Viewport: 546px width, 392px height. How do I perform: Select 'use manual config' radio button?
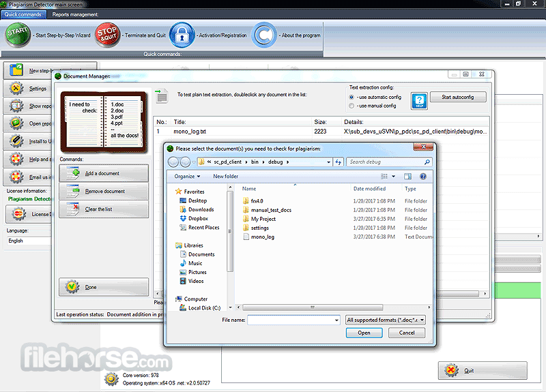point(351,106)
